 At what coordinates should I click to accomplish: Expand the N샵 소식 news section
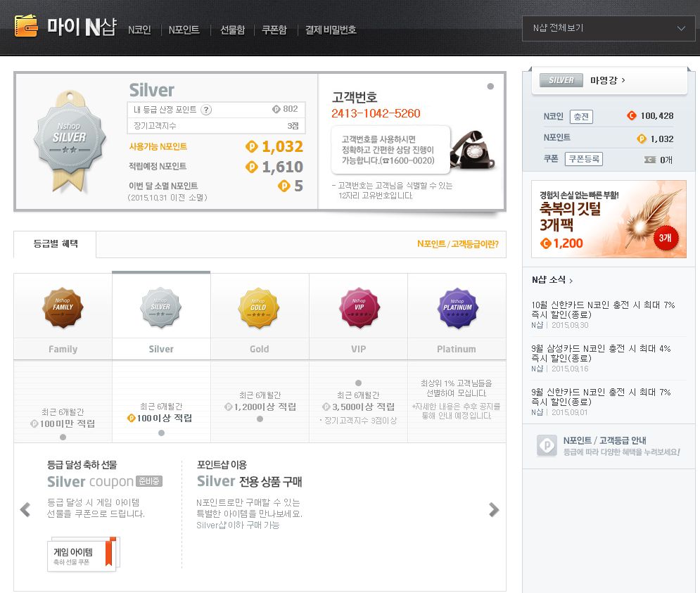[x=552, y=280]
